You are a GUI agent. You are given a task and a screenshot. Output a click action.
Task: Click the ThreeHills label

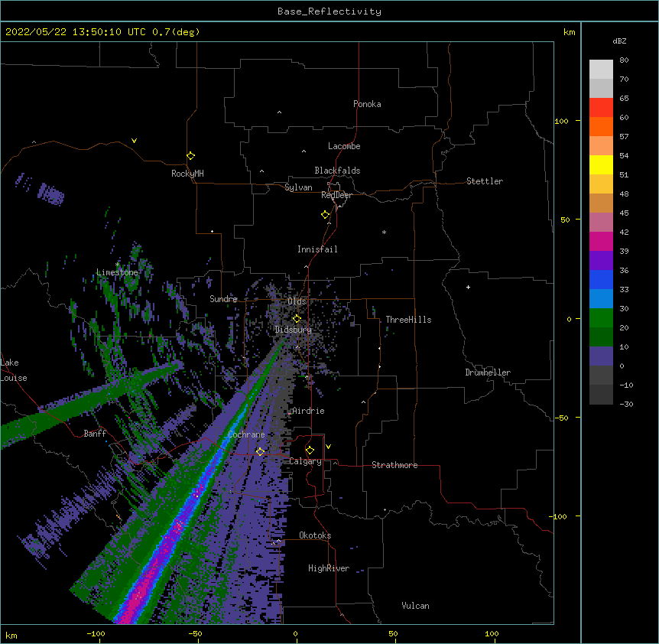[x=408, y=320]
